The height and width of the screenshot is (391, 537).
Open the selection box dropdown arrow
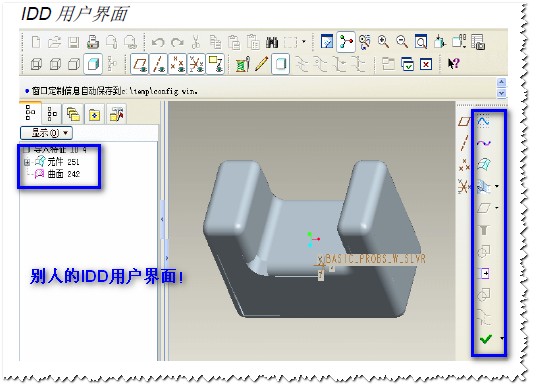coord(304,42)
